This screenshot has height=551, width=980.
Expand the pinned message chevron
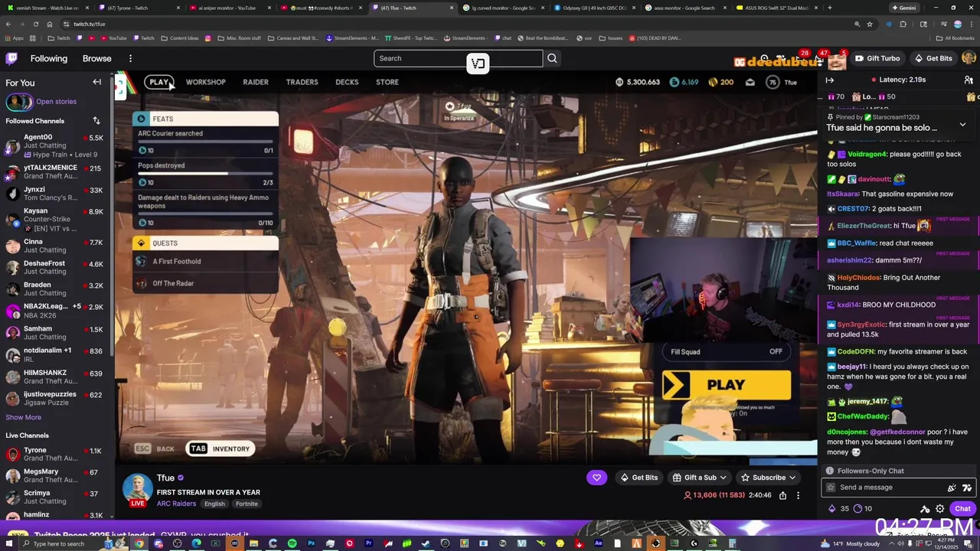click(x=962, y=124)
